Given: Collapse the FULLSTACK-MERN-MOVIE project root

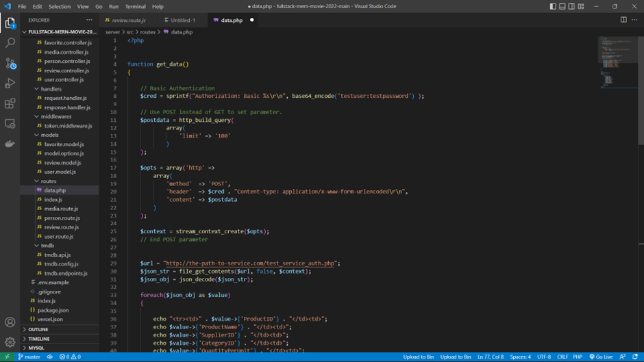Looking at the screenshot, I should (60, 31).
